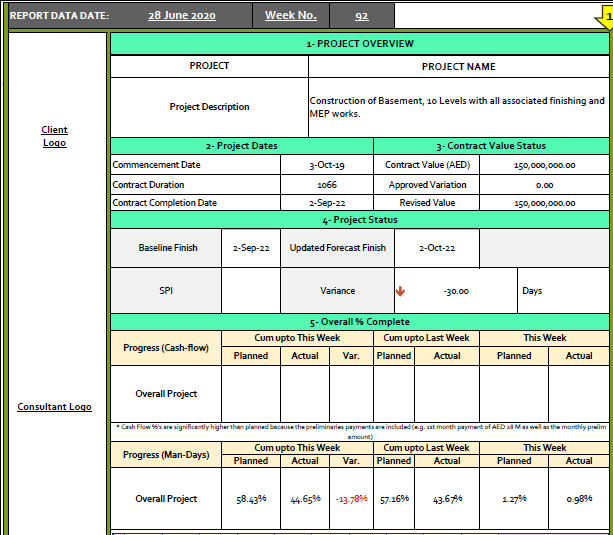This screenshot has height=535, width=613.
Task: Click 'Cum upto Last Week' in the Cash-flow table
Action: (426, 338)
